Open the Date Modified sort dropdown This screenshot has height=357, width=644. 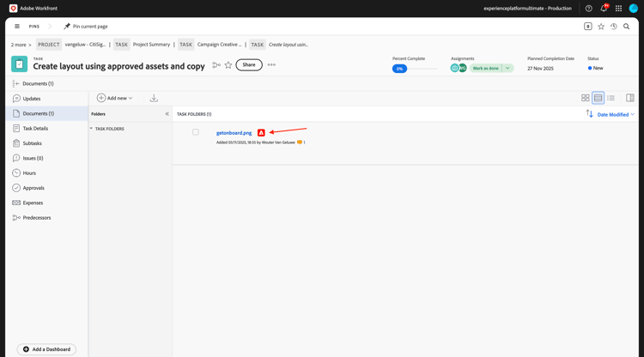coord(616,114)
